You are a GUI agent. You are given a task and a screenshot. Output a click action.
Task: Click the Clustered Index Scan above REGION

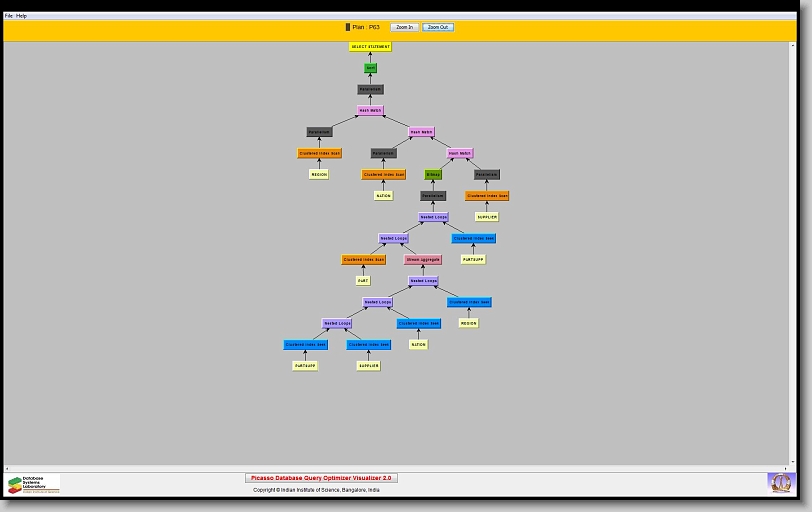tap(319, 154)
